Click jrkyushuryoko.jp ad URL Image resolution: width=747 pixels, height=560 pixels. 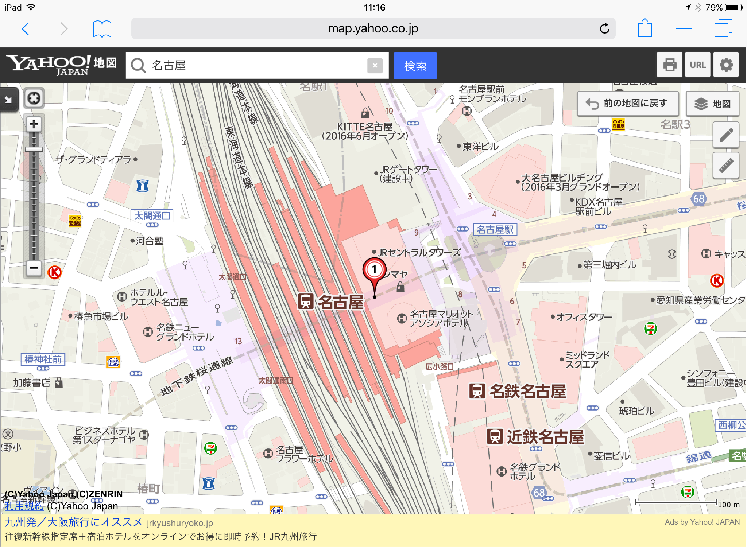coord(180,523)
